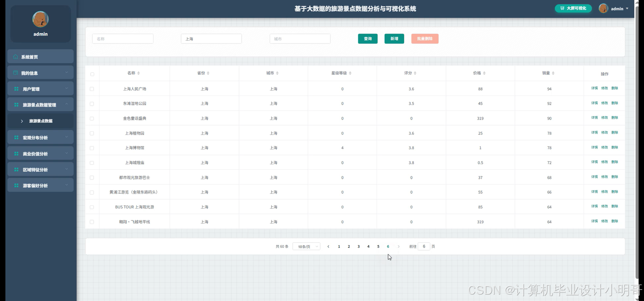Click the 批量删除 batch delete button
Viewport: 644px width, 301px height.
tap(425, 39)
